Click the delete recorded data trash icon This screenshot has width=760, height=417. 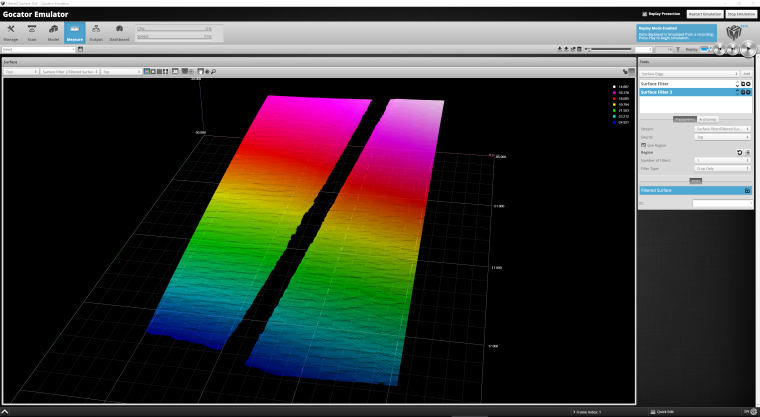tap(581, 48)
